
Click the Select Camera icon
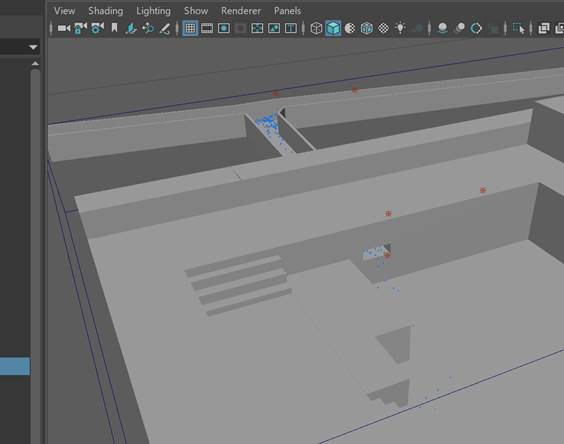pyautogui.click(x=64, y=28)
